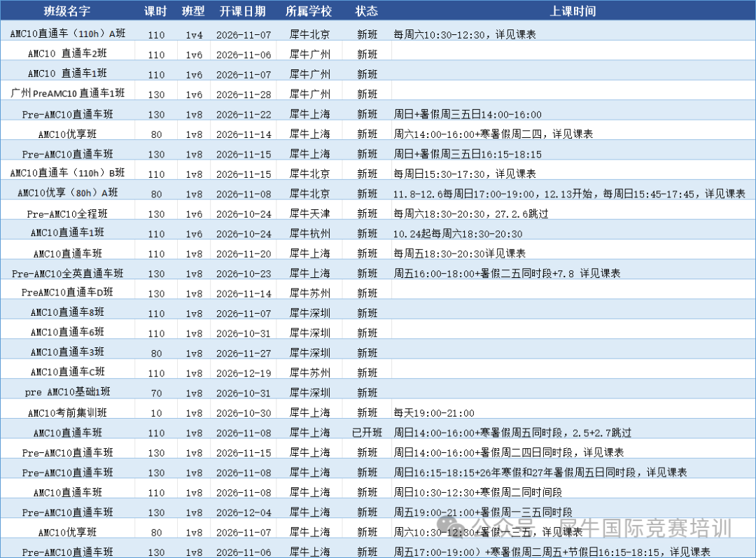Click the start date 2026-10-23

pos(244,274)
